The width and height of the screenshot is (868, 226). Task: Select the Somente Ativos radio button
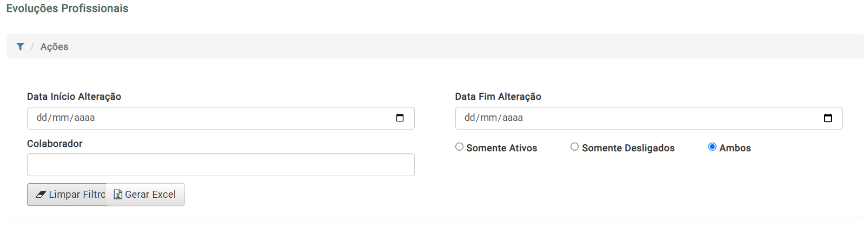[x=459, y=147]
